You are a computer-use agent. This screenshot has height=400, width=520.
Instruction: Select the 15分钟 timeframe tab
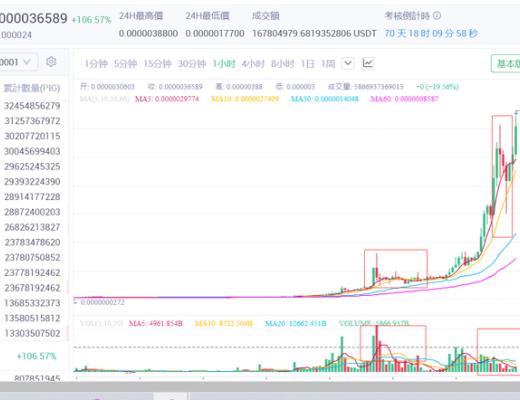[157, 63]
